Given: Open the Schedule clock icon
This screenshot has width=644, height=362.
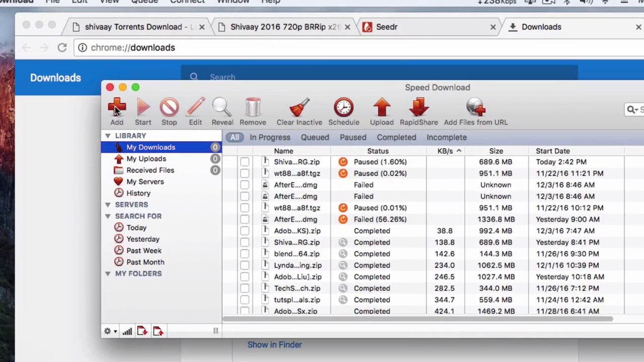Looking at the screenshot, I should (x=344, y=107).
